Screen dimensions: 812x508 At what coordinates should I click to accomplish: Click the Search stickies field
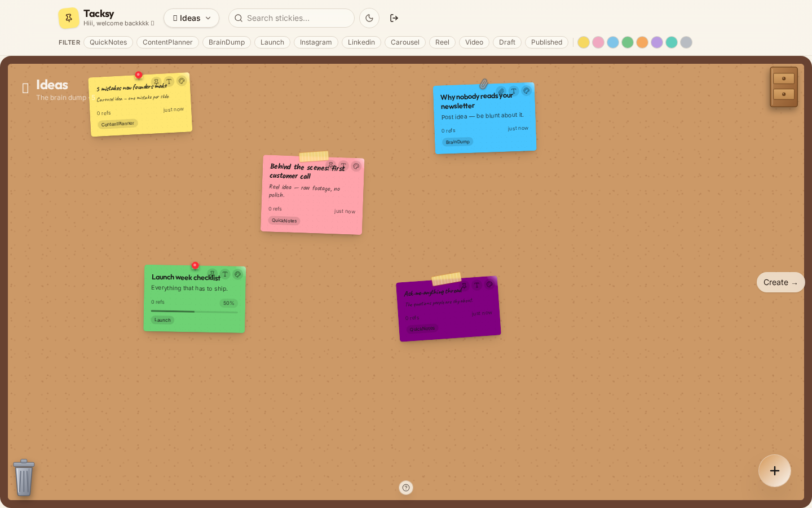coord(292,18)
